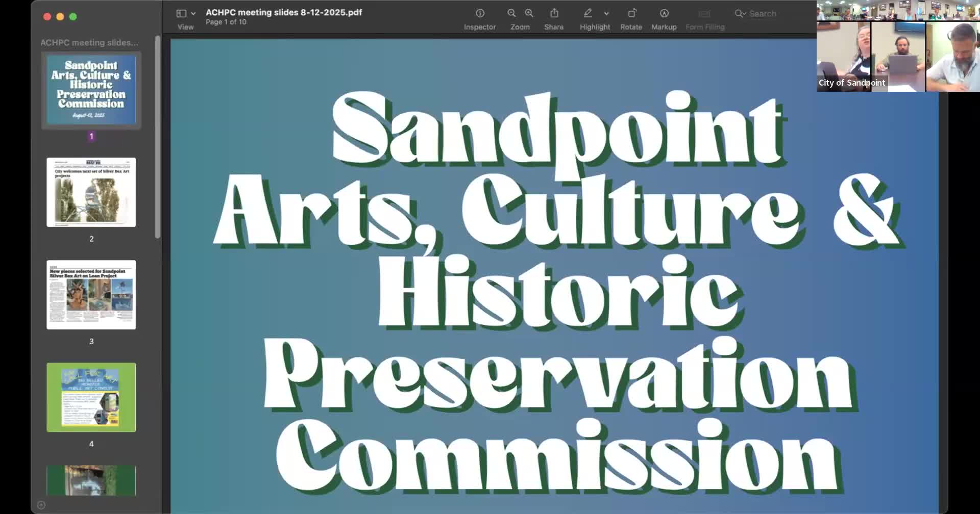Select page 3 Silver Box Art thumbnail
This screenshot has height=514, width=980.
click(x=91, y=295)
